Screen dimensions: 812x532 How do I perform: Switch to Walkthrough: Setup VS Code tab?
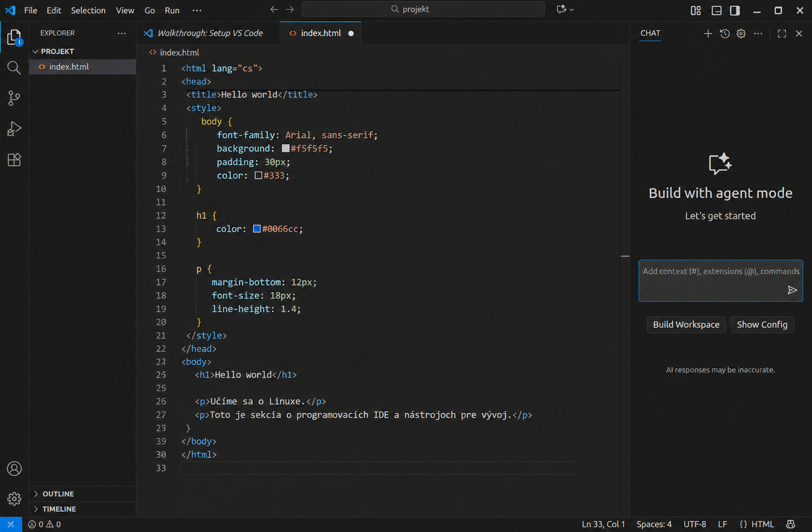[208, 33]
